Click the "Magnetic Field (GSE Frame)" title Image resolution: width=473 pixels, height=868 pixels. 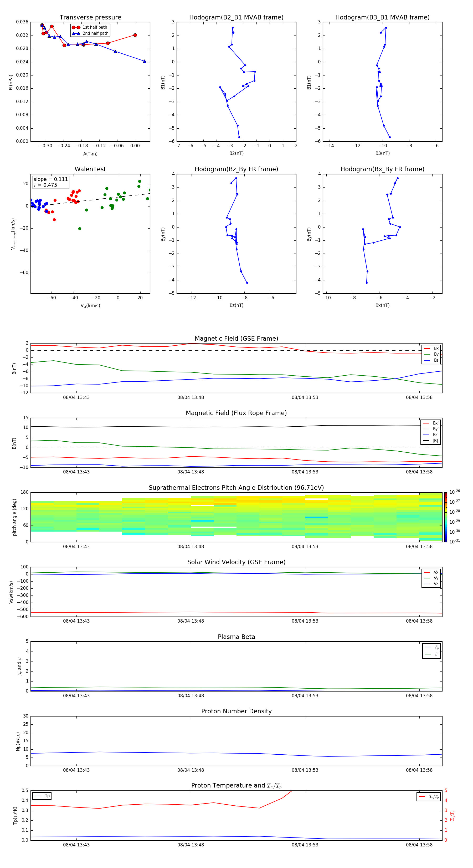coord(236,339)
